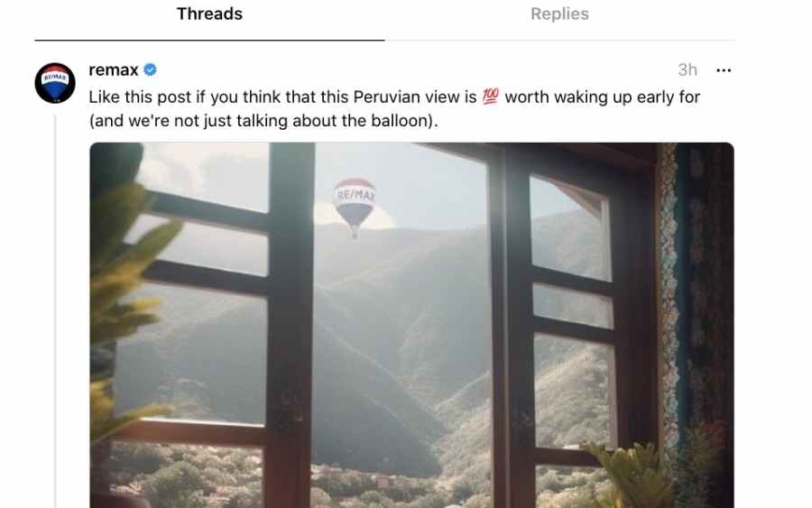The height and width of the screenshot is (508, 812).
Task: Click the blue verified badge next to remax
Action: coord(150,69)
